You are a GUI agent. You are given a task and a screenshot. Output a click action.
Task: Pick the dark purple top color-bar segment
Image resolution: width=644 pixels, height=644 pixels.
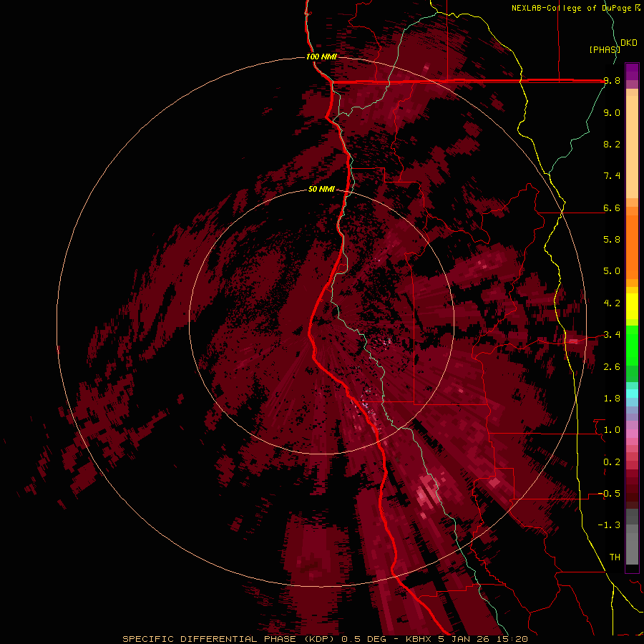point(632,69)
